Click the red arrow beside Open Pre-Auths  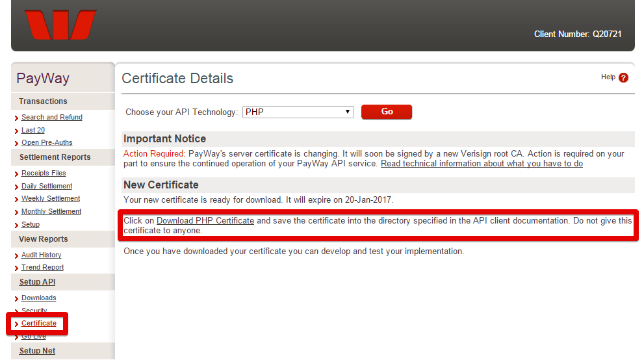[x=16, y=143]
